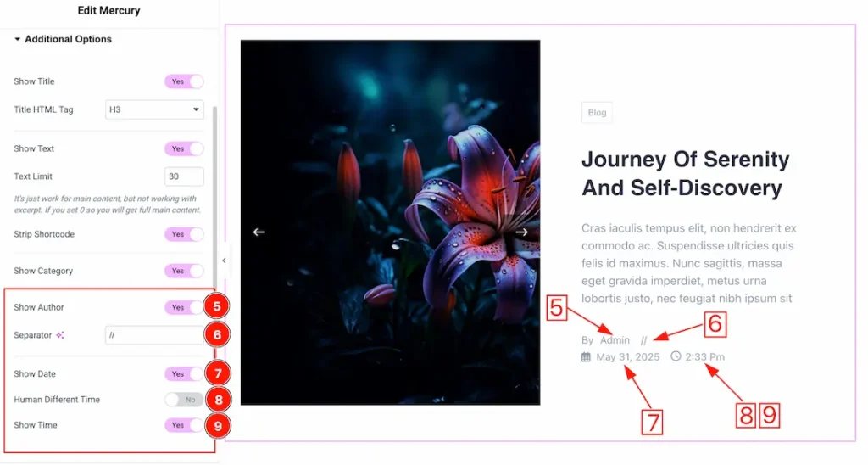Click the Text Limit number field

click(x=184, y=176)
